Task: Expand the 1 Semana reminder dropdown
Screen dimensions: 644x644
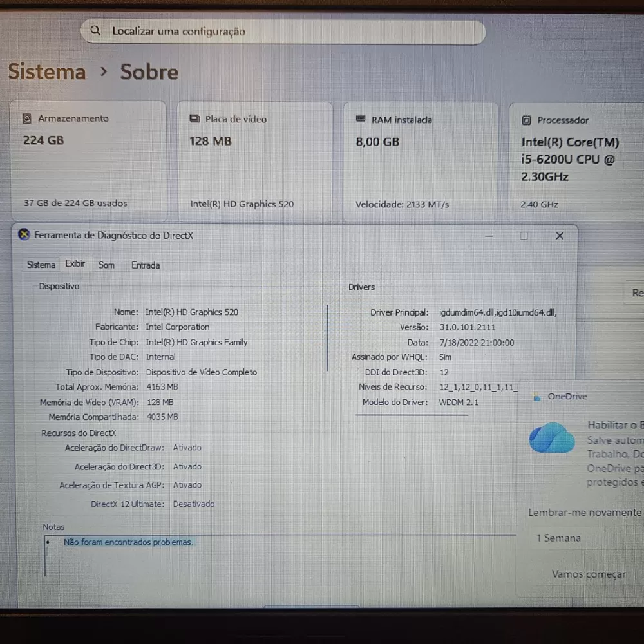Action: tap(580, 538)
